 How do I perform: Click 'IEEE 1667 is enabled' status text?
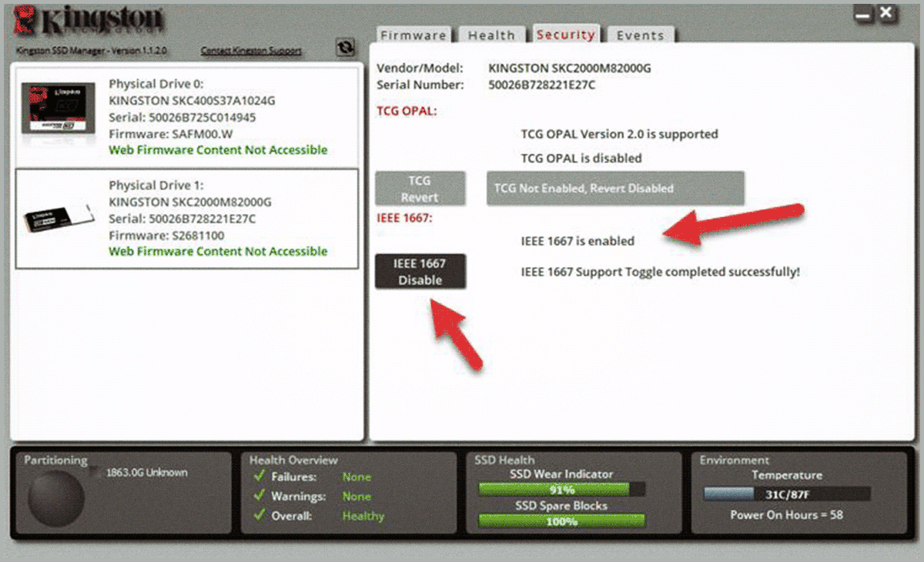coord(577,241)
